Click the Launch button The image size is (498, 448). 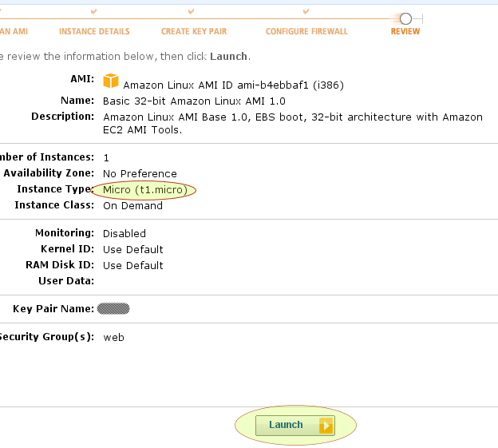coord(295,425)
